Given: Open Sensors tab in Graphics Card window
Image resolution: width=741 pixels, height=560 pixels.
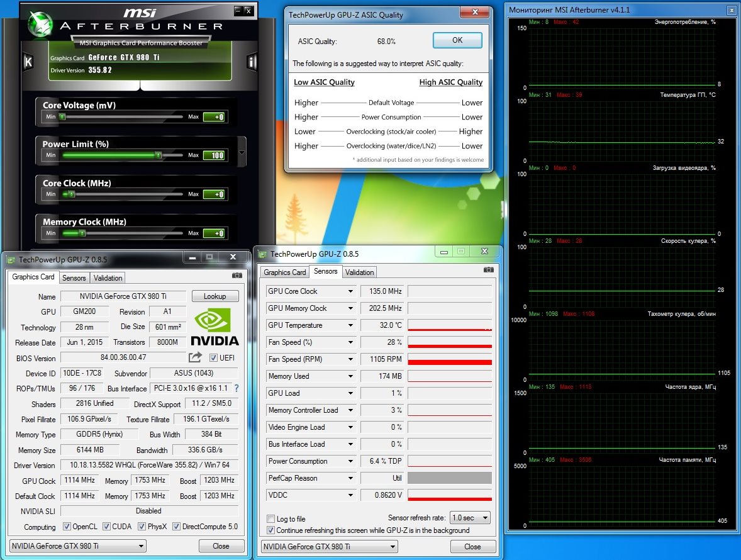Looking at the screenshot, I should coord(74,278).
